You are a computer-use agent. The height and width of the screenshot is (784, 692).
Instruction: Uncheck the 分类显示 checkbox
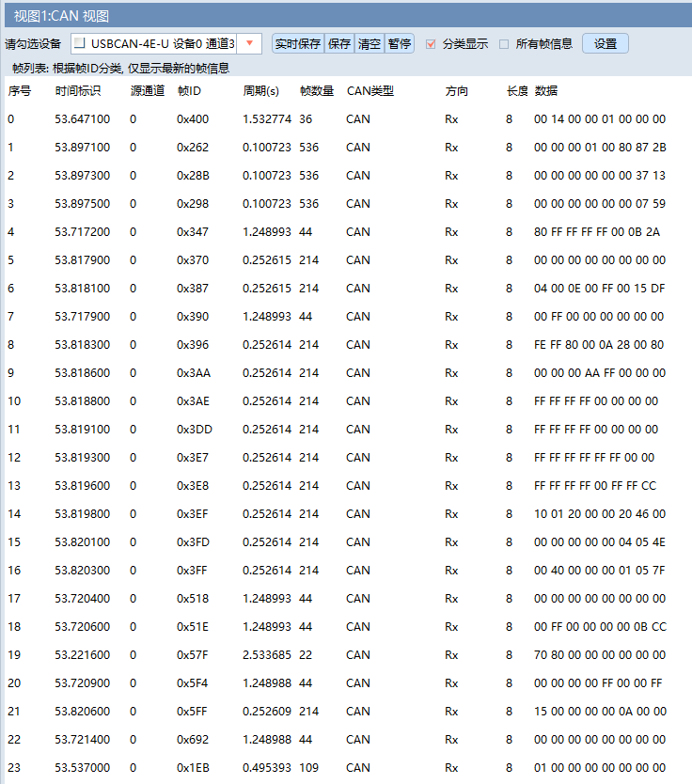431,44
